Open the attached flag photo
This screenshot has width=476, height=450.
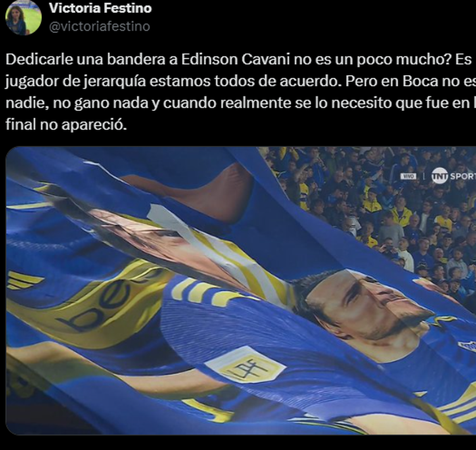click(x=241, y=290)
